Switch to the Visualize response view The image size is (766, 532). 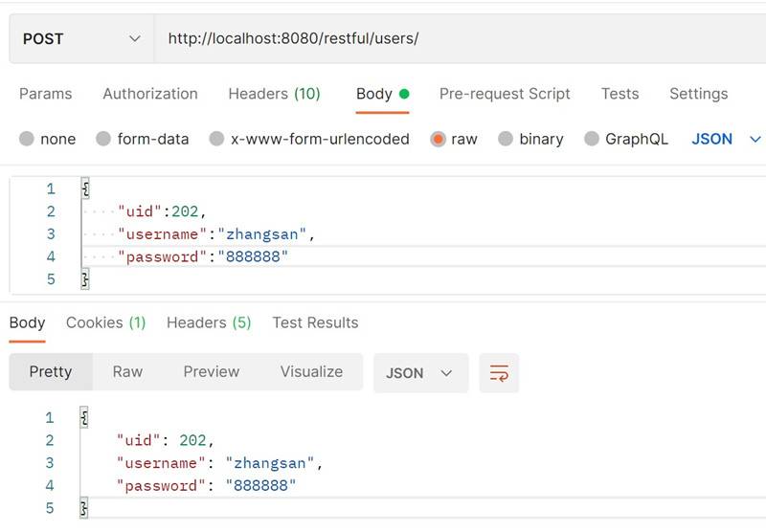311,372
